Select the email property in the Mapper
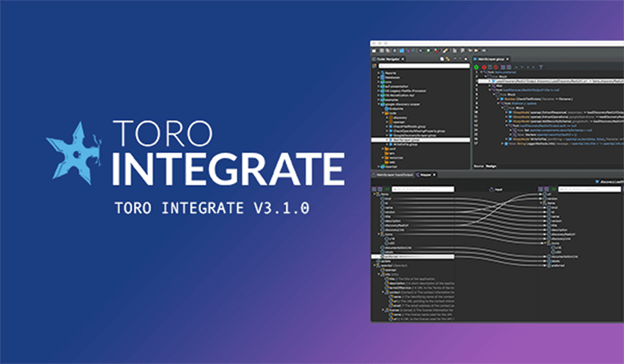 396,306
